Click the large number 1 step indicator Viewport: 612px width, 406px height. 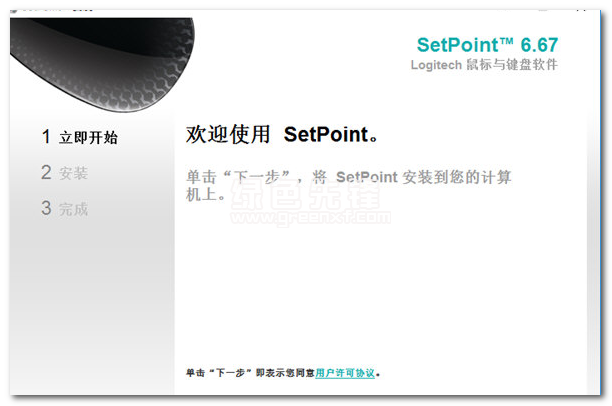(x=46, y=137)
